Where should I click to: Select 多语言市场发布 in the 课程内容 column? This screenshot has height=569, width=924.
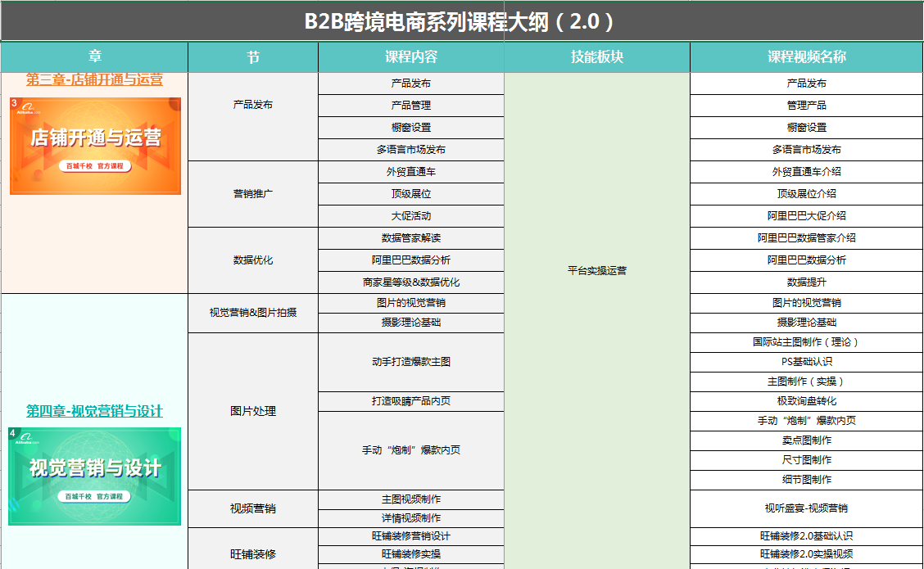[411, 150]
